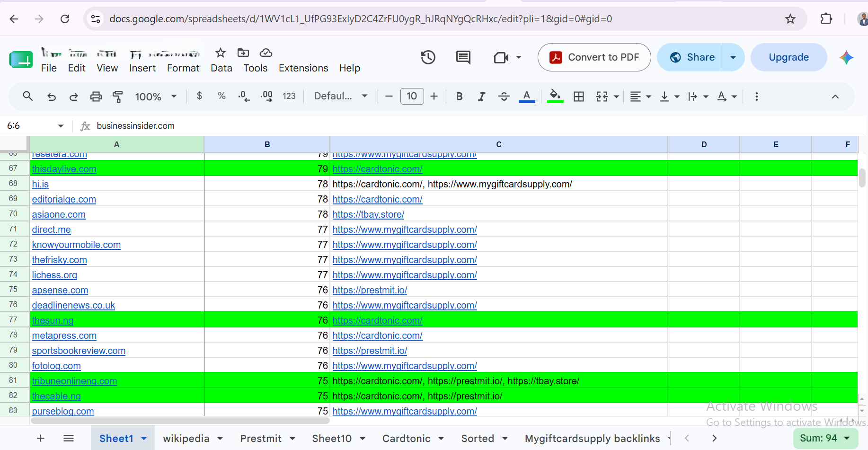Switch to the Prestmit sheet tab

pos(261,439)
